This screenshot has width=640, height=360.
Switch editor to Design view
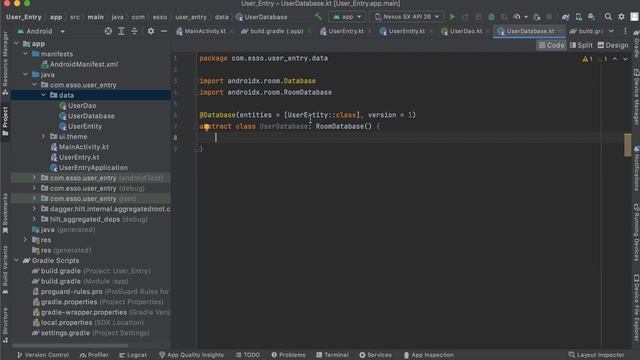point(613,45)
